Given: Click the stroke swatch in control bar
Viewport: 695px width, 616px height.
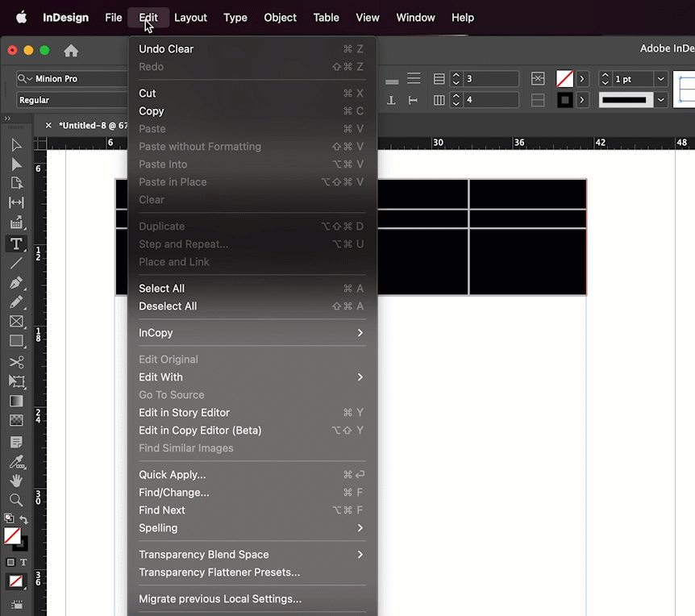Looking at the screenshot, I should point(564,100).
